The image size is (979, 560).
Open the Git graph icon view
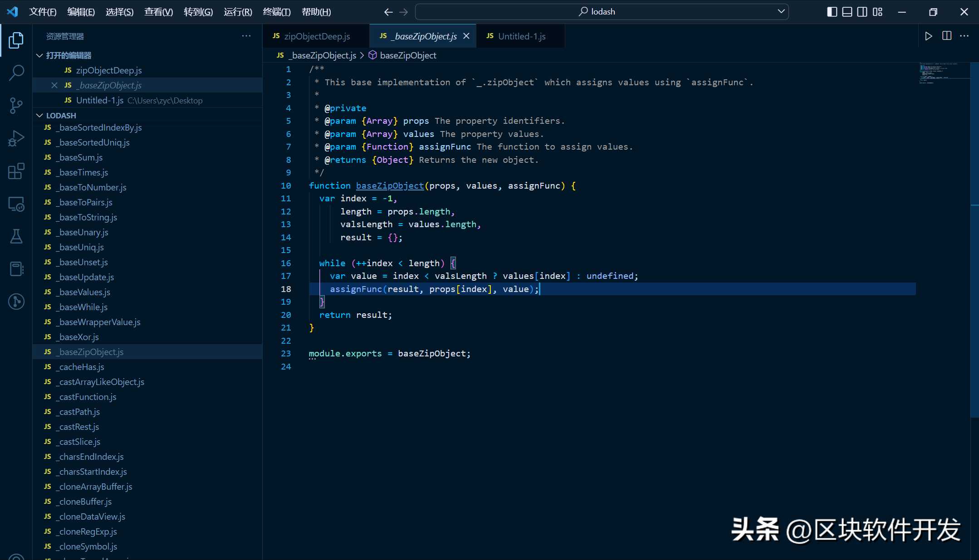pyautogui.click(x=16, y=302)
